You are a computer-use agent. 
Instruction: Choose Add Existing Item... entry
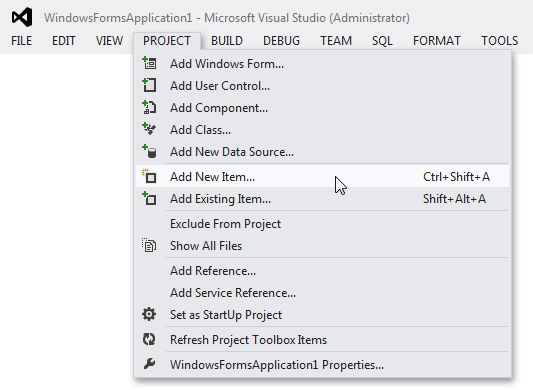tap(322, 199)
